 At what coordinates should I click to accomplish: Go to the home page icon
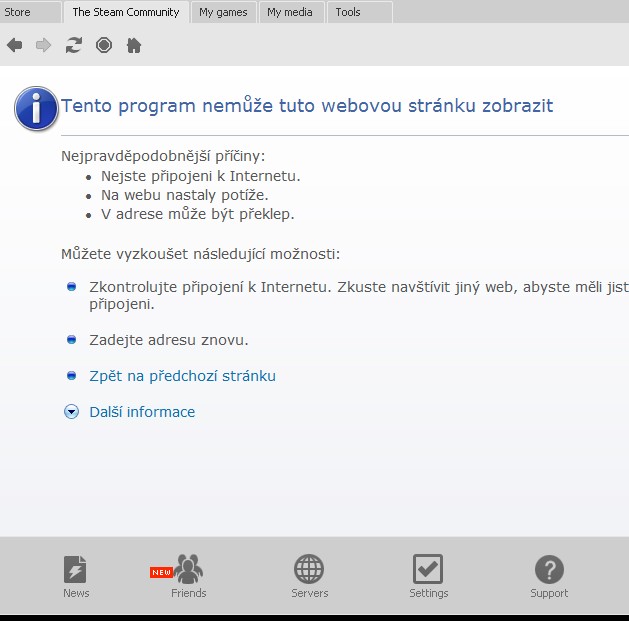(134, 45)
